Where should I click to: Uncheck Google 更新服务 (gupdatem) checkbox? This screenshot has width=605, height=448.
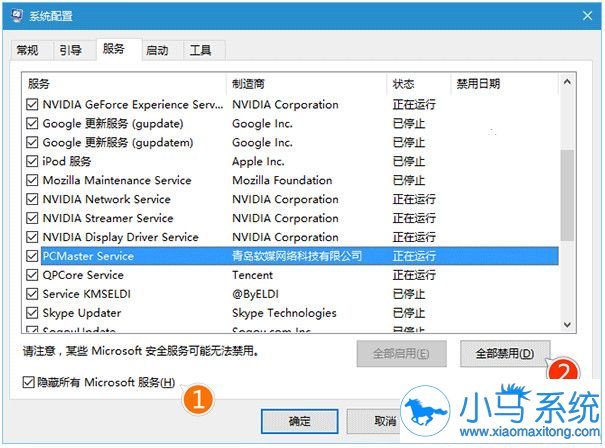coord(32,142)
